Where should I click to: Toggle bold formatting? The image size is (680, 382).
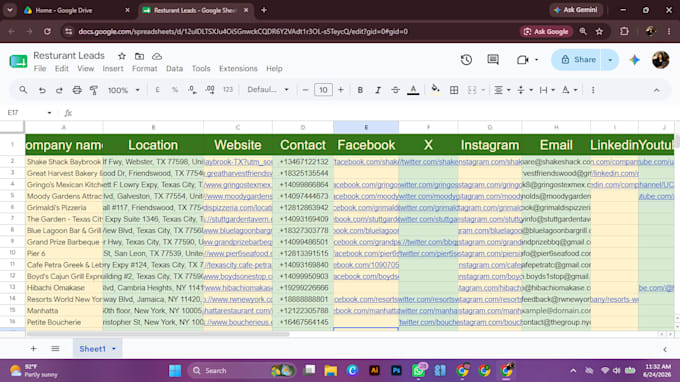pyautogui.click(x=360, y=90)
